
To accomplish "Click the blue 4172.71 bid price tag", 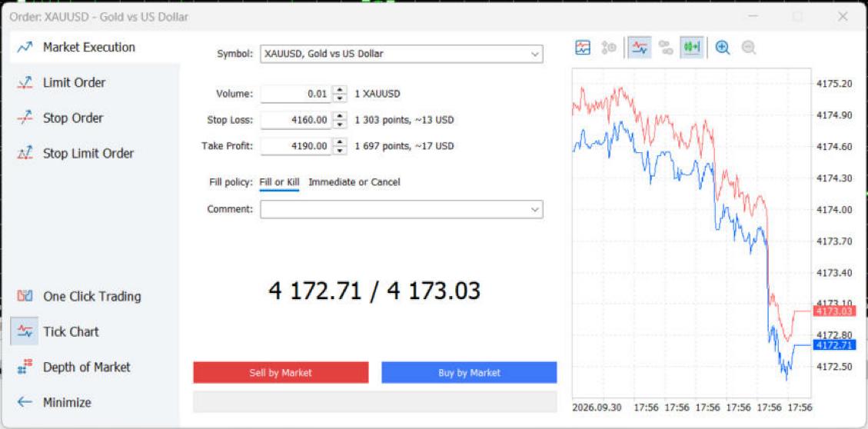I will click(833, 345).
